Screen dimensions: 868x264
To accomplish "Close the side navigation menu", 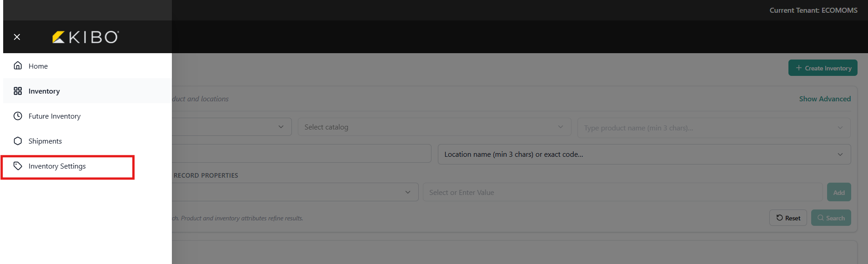I will point(17,37).
